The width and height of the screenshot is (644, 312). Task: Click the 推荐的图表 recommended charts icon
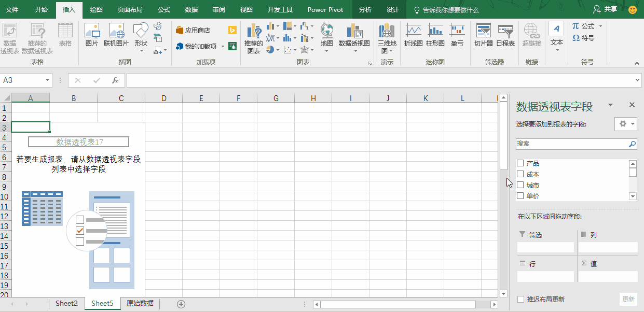click(254, 37)
